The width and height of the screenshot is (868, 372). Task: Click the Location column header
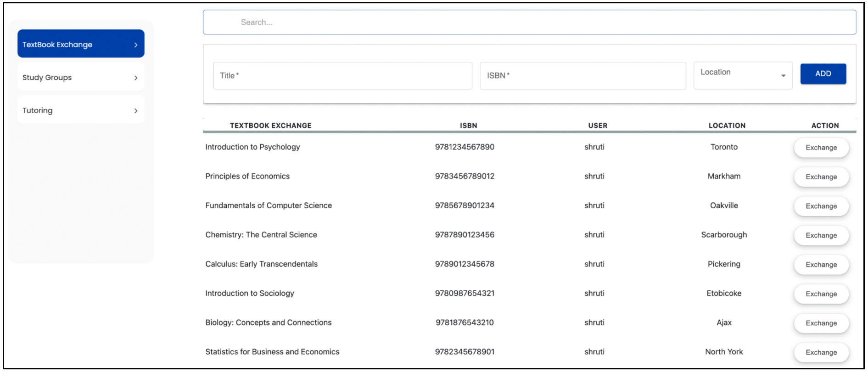(727, 126)
